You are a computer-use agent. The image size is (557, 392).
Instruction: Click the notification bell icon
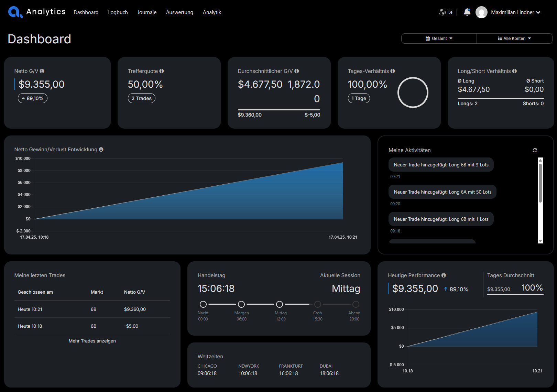tap(467, 12)
